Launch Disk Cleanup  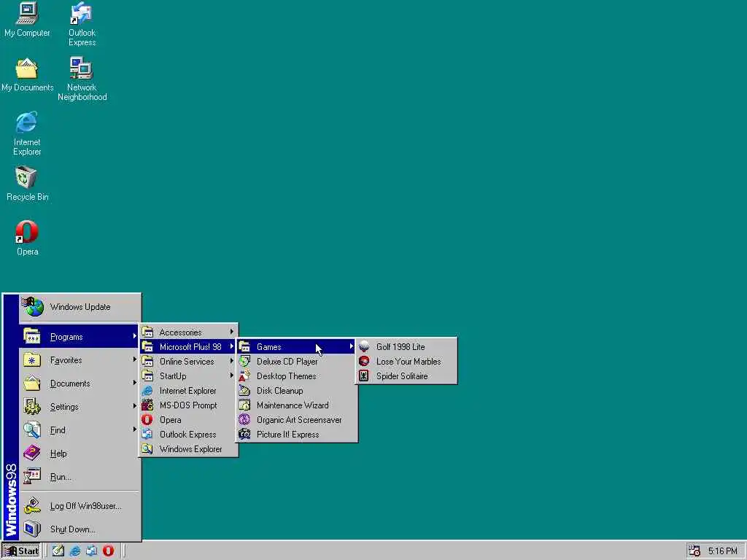click(x=296, y=391)
